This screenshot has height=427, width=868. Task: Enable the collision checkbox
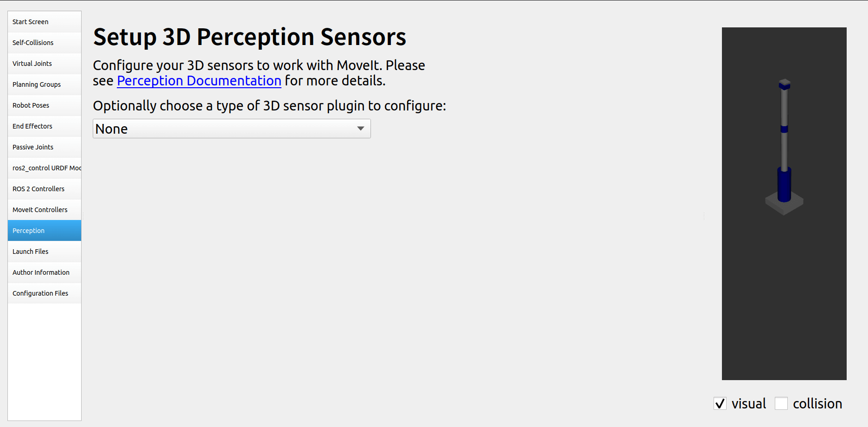pos(781,404)
